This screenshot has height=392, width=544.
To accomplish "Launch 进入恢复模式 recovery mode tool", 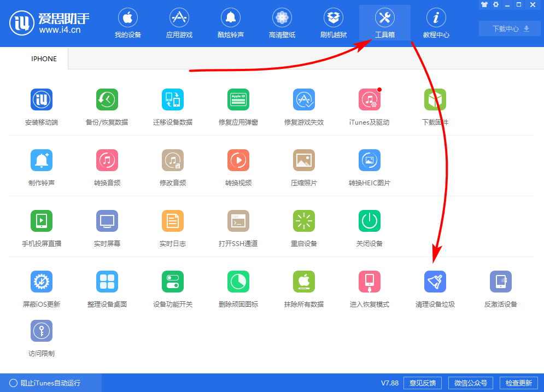I will pyautogui.click(x=369, y=288).
